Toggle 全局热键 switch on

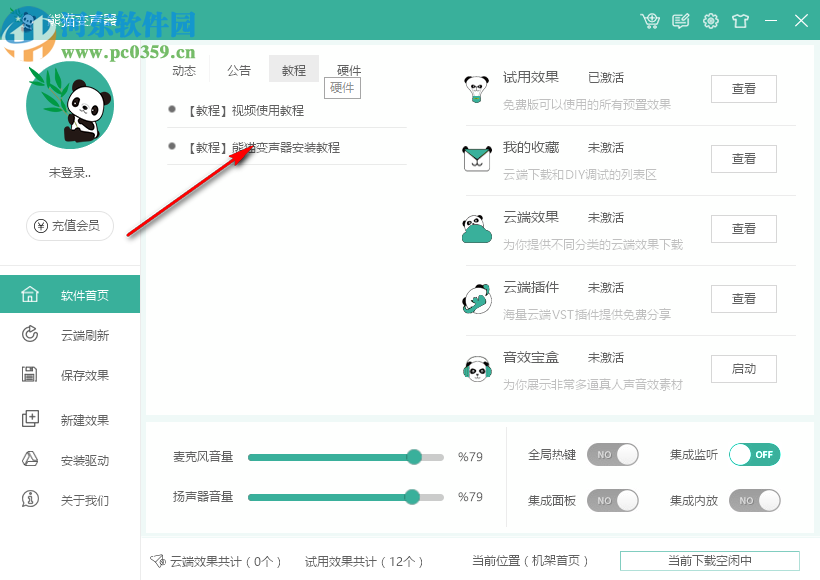tap(613, 455)
